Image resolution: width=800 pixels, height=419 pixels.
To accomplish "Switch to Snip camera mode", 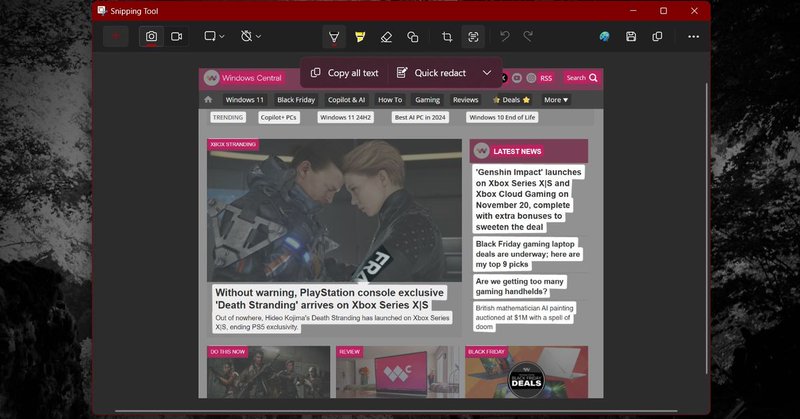I will (x=152, y=37).
